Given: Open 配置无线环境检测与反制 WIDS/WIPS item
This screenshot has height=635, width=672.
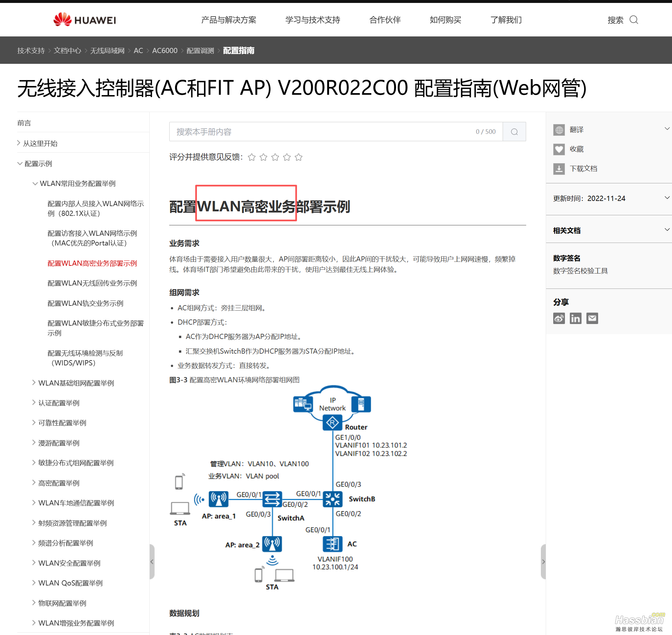Looking at the screenshot, I should point(85,358).
